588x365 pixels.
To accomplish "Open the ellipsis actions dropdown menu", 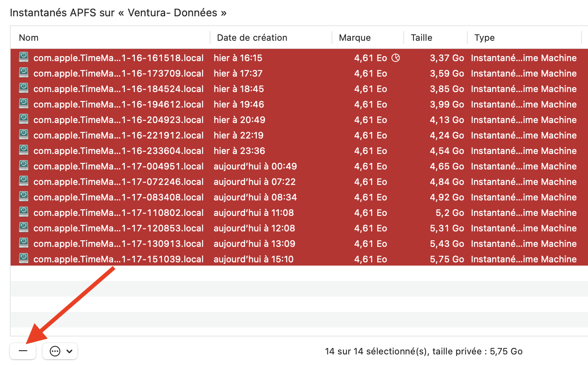I will coord(60,351).
